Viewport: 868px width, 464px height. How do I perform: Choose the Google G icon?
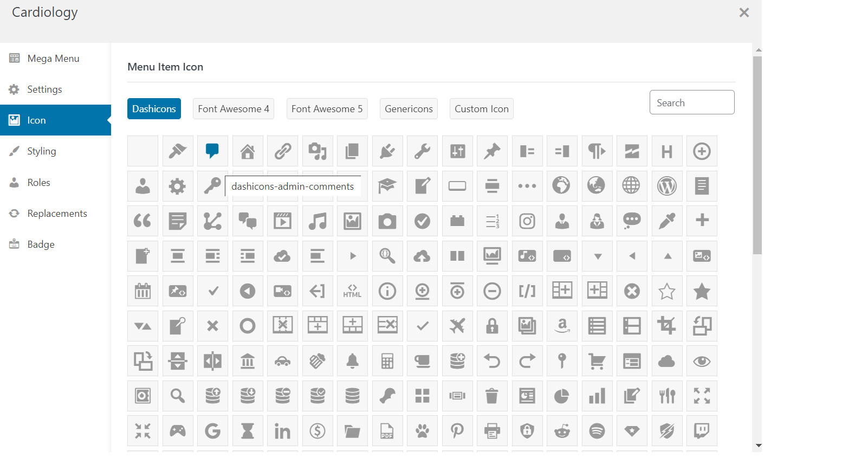point(213,431)
